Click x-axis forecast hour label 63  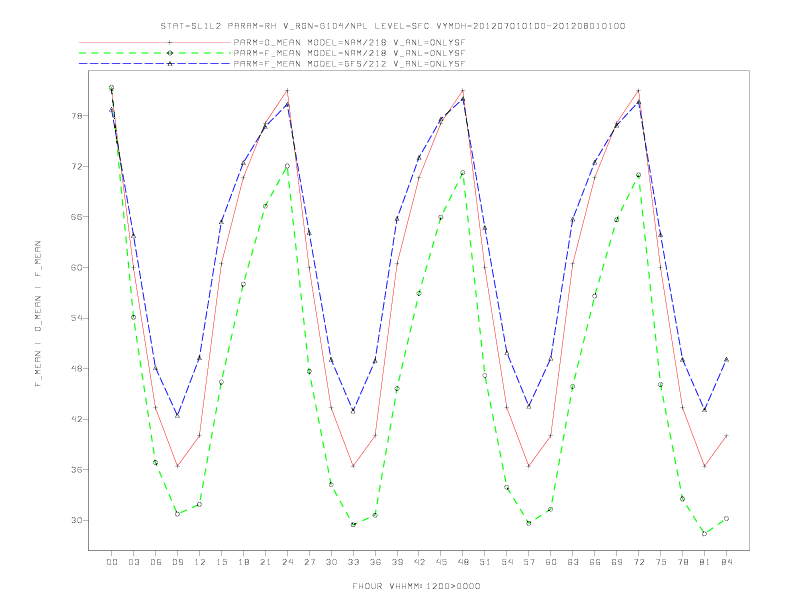[573, 562]
